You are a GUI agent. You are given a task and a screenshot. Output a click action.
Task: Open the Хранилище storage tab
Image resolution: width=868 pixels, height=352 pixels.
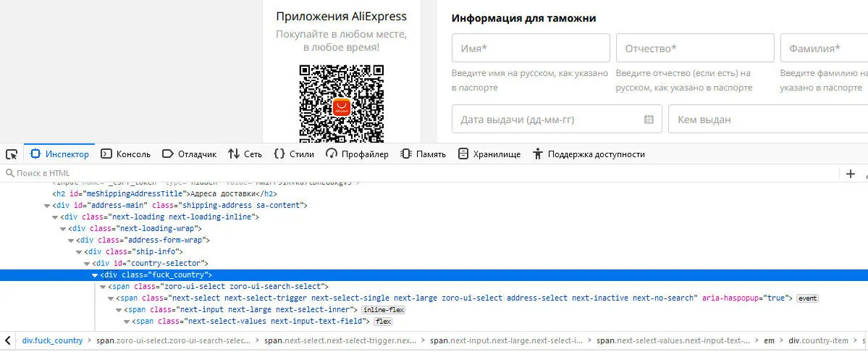[489, 154]
